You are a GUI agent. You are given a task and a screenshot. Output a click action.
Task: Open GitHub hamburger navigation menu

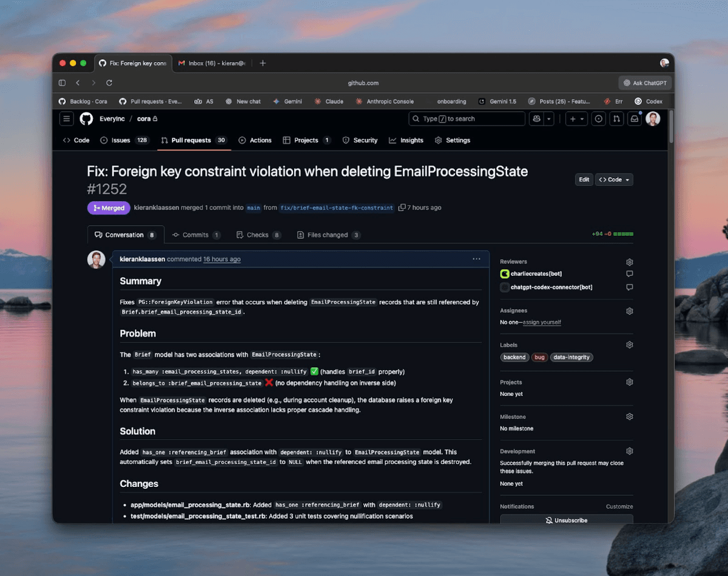coord(66,119)
